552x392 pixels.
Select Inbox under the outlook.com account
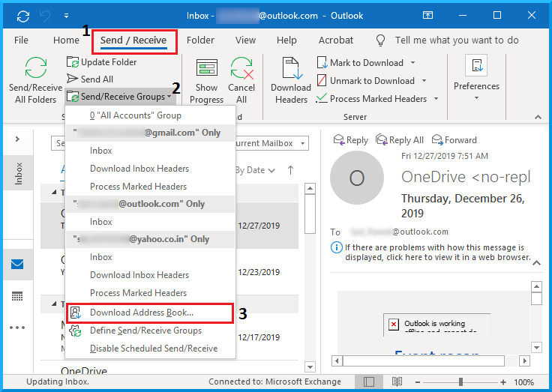pyautogui.click(x=150, y=222)
